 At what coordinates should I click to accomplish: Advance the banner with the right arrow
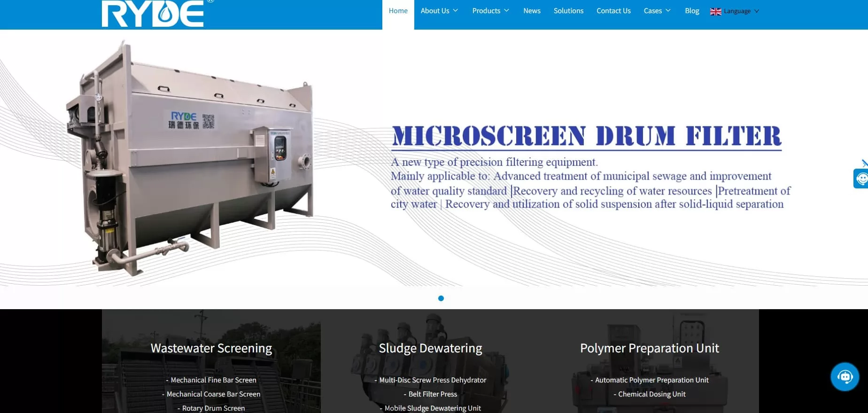[x=864, y=164]
